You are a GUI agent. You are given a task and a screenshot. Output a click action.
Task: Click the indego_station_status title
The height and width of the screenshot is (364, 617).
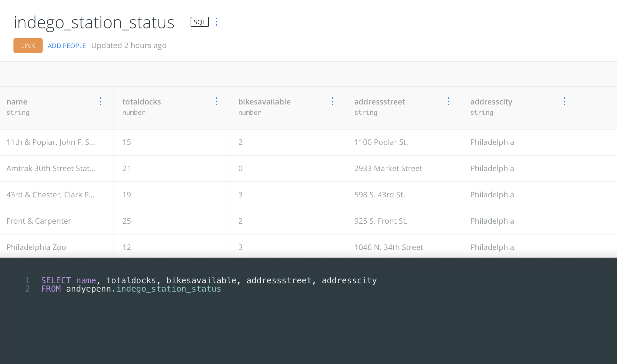pos(94,23)
